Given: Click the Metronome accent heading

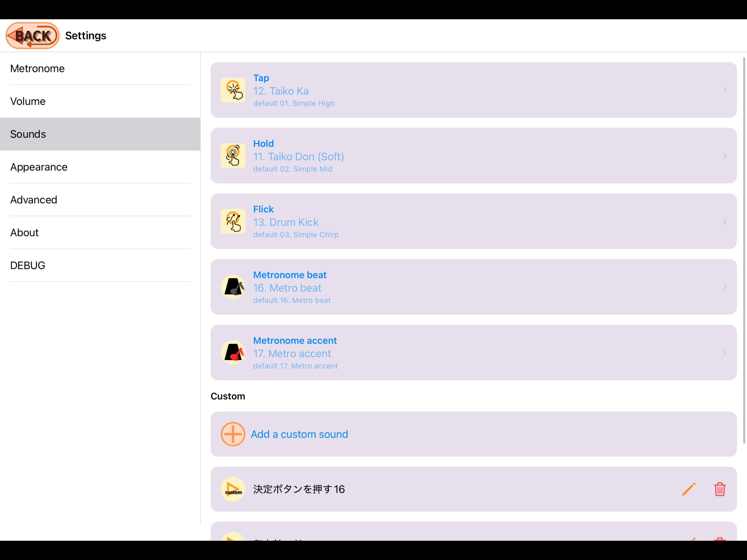Looking at the screenshot, I should 295,341.
